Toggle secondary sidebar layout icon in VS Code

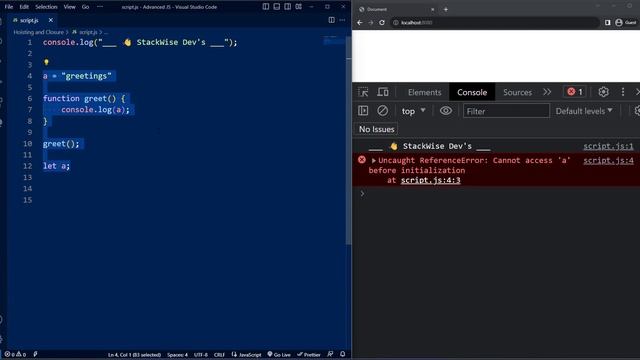(288, 7)
